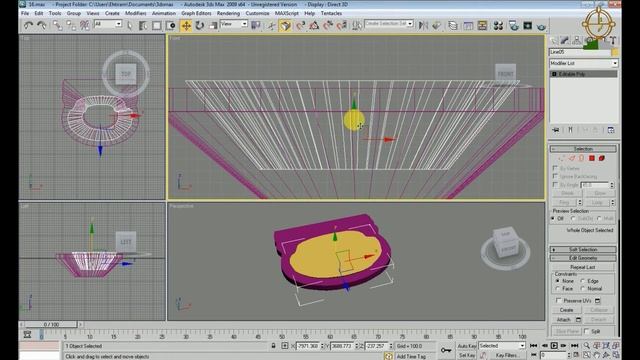Viewport: 640px width, 360px height.
Task: Click the Configure Modifier Sets icon
Action: tap(611, 130)
